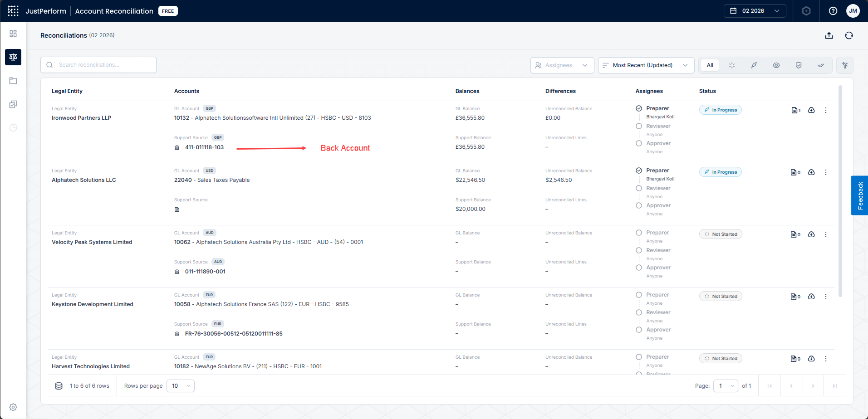
Task: Open the more options menu for Alphatech Solutions LLC
Action: pyautogui.click(x=826, y=172)
